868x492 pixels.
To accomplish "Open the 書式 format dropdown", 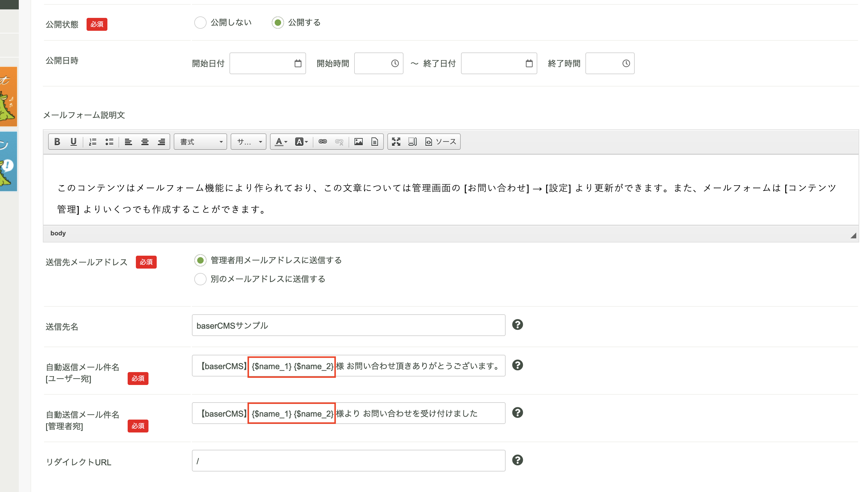I will 200,142.
